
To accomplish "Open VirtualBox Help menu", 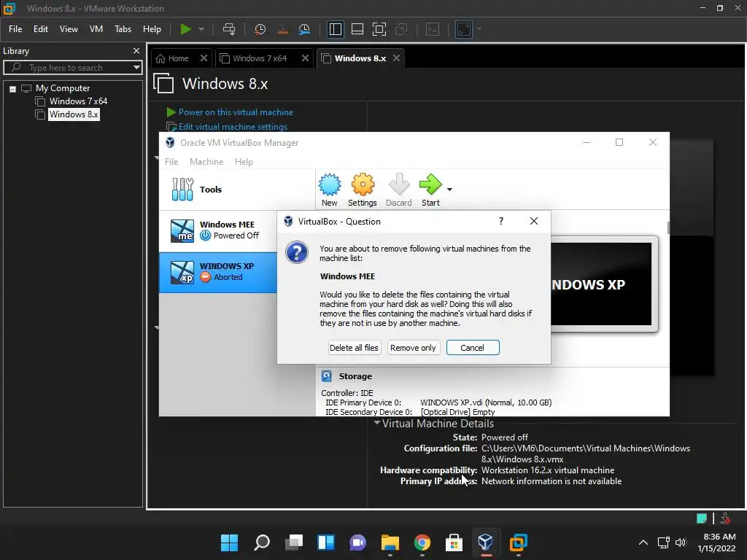I will (x=244, y=162).
